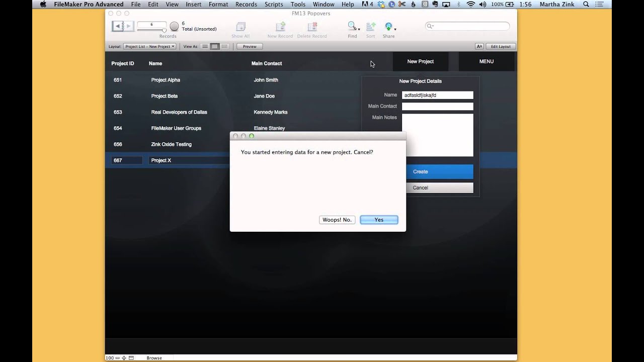This screenshot has height=362, width=644.
Task: Open the Scripts menu
Action: click(274, 4)
